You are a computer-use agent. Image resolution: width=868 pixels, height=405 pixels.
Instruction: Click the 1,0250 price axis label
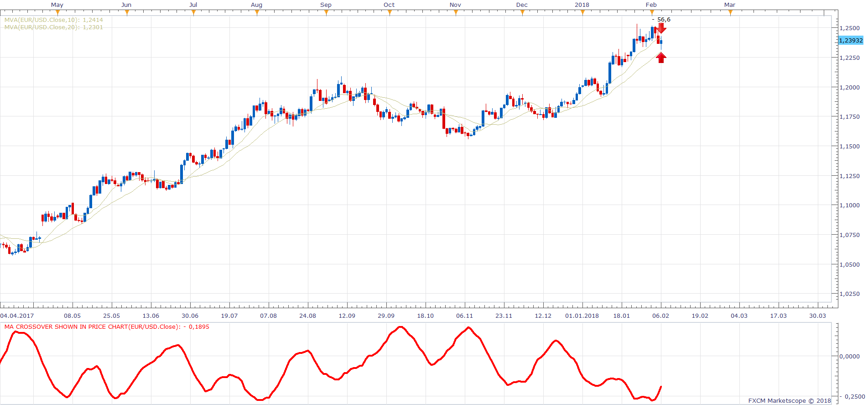(x=850, y=294)
